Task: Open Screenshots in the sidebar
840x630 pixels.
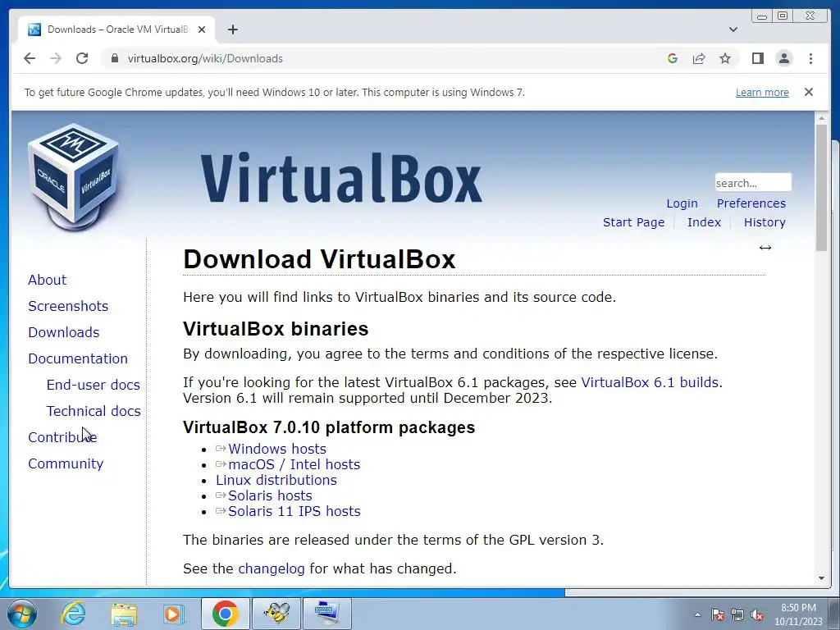Action: point(68,306)
